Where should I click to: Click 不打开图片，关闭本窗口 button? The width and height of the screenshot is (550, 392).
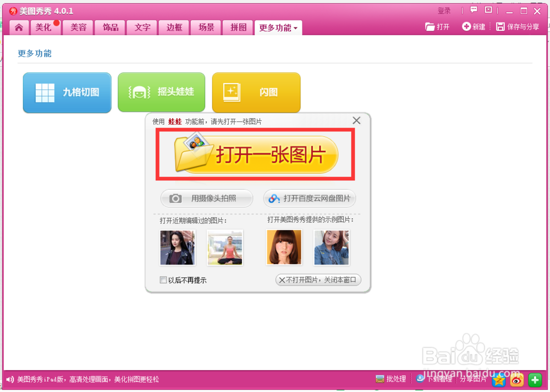tap(318, 280)
